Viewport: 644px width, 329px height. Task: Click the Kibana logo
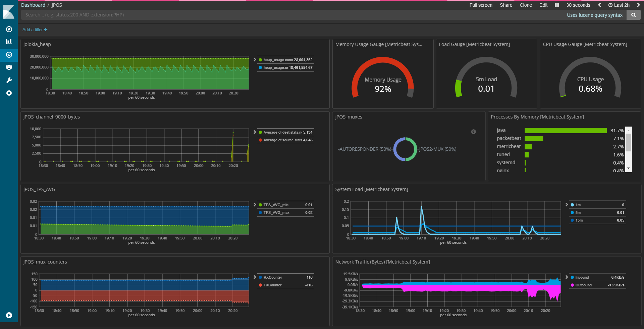[x=9, y=12]
